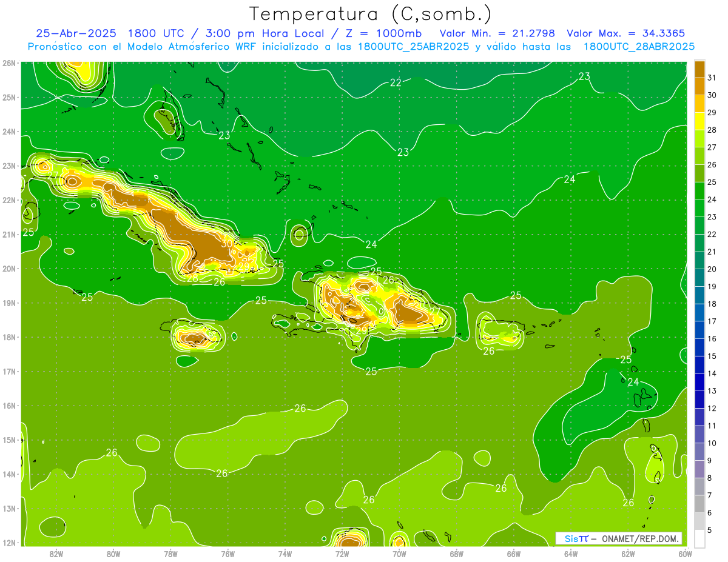Select the date text "25-Abr-2025"
The height and width of the screenshot is (562, 728).
(x=76, y=33)
